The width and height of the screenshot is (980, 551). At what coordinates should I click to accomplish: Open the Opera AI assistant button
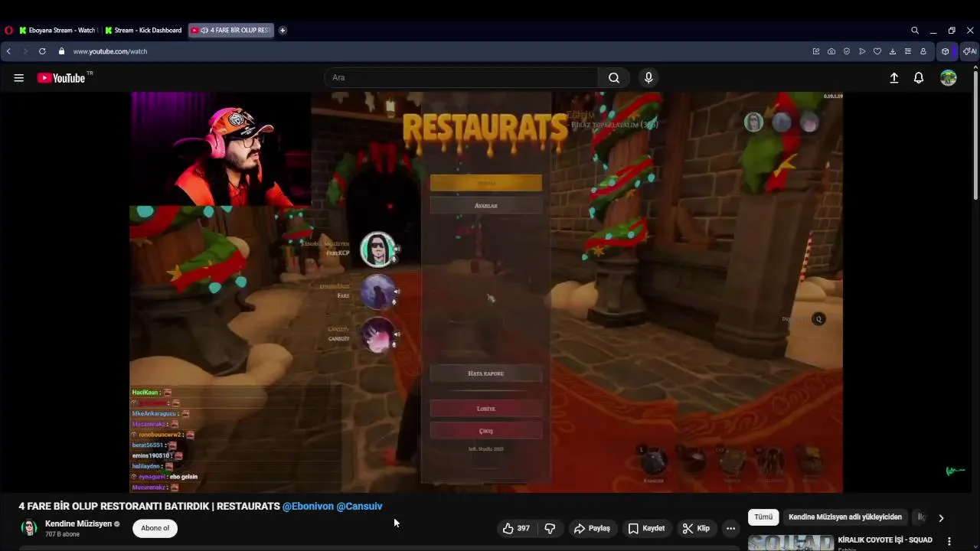970,51
